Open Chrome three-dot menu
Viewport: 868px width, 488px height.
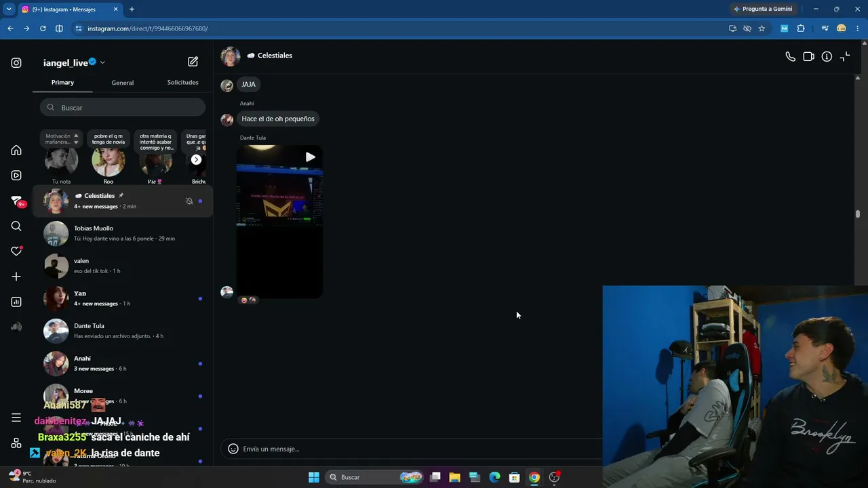coord(858,28)
